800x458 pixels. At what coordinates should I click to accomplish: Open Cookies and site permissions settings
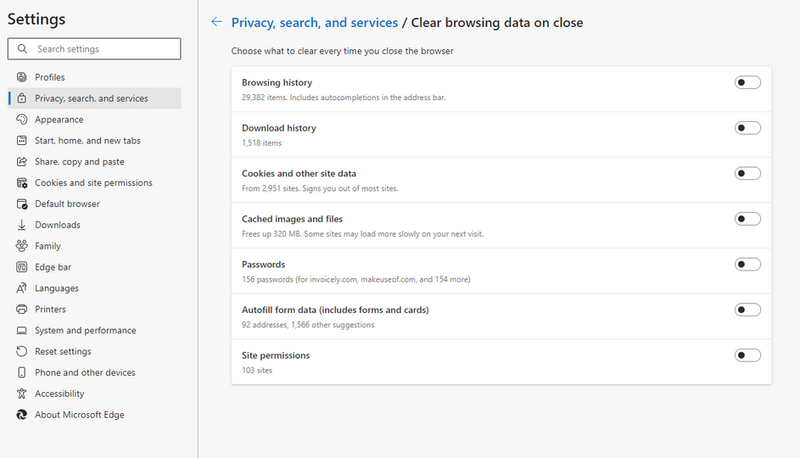(x=93, y=183)
